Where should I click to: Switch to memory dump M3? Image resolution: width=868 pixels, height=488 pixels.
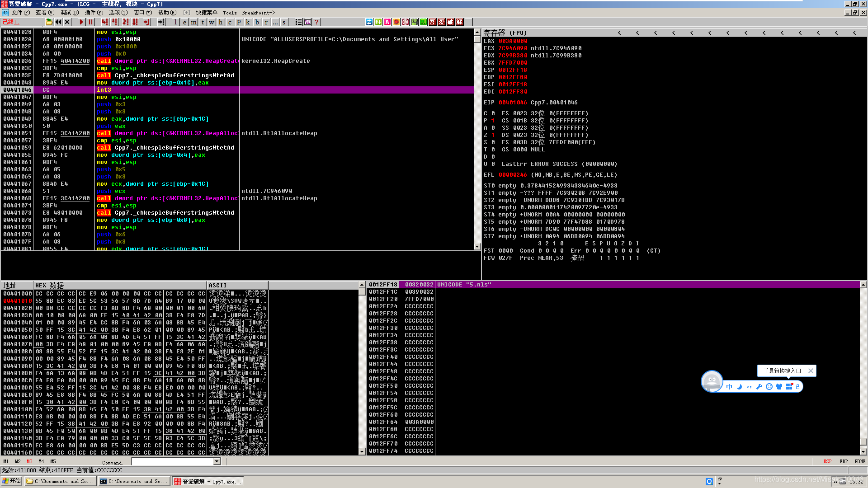(29, 461)
